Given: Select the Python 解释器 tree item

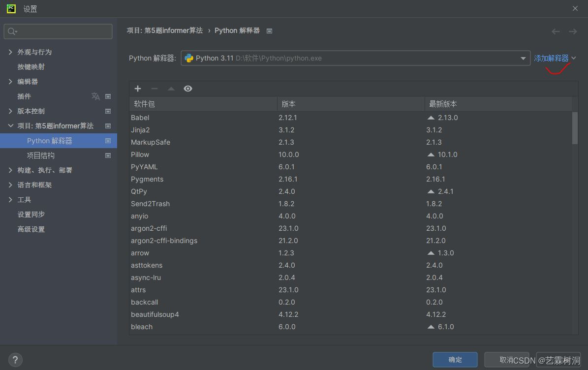Looking at the screenshot, I should (x=59, y=141).
